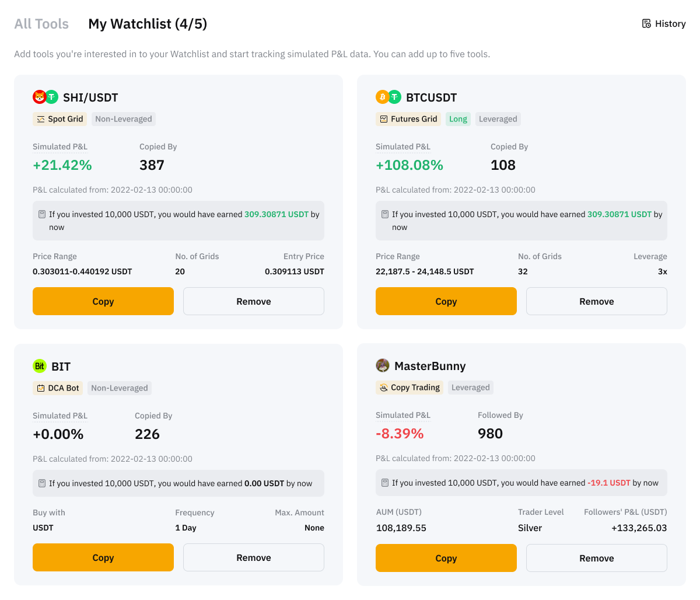This screenshot has width=700, height=600.
Task: Click the calculator icon in MasterBunny card
Action: point(385,483)
